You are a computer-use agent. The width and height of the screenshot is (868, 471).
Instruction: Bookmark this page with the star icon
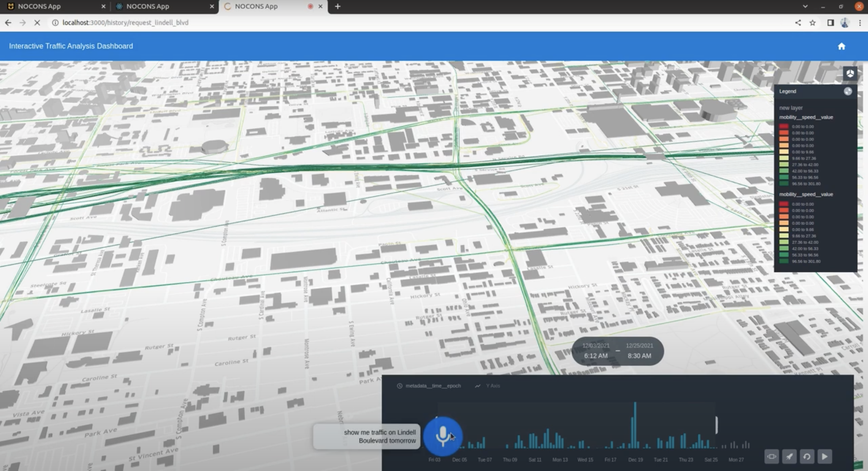pos(812,22)
